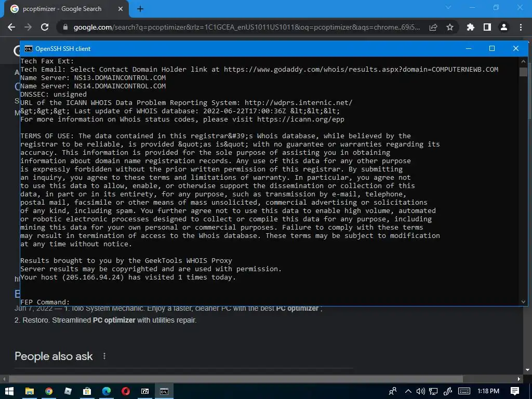This screenshot has width=532, height=399.
Task: Click the 1:18 PM taskbar clock
Action: point(488,391)
